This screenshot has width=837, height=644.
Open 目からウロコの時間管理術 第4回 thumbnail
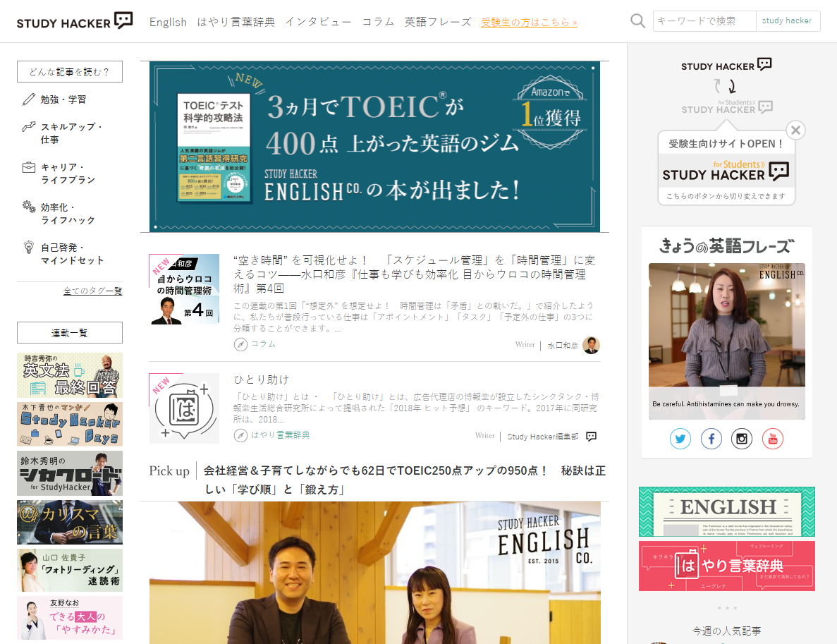pos(184,289)
